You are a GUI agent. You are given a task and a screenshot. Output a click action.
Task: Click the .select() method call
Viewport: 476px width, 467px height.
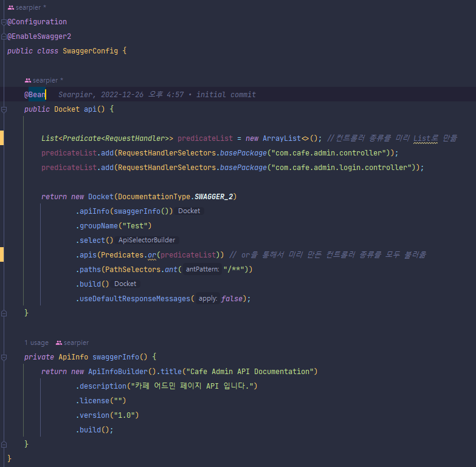(94, 240)
